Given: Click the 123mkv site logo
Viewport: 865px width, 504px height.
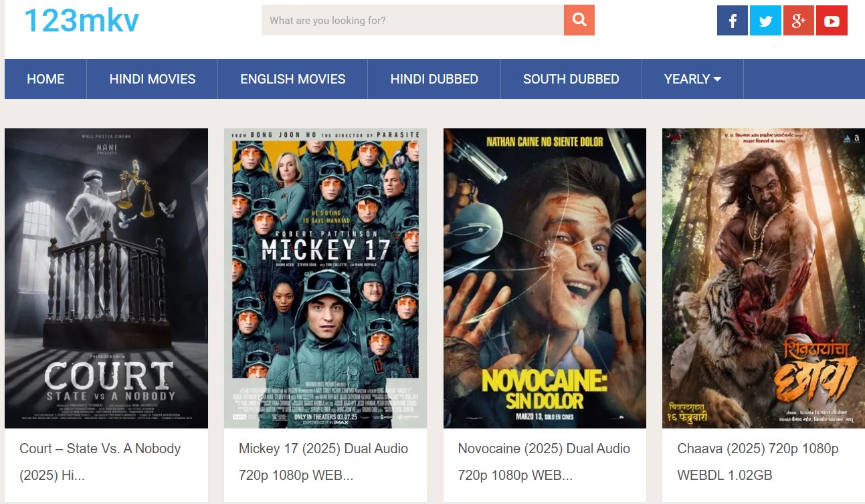Looking at the screenshot, I should (x=81, y=21).
